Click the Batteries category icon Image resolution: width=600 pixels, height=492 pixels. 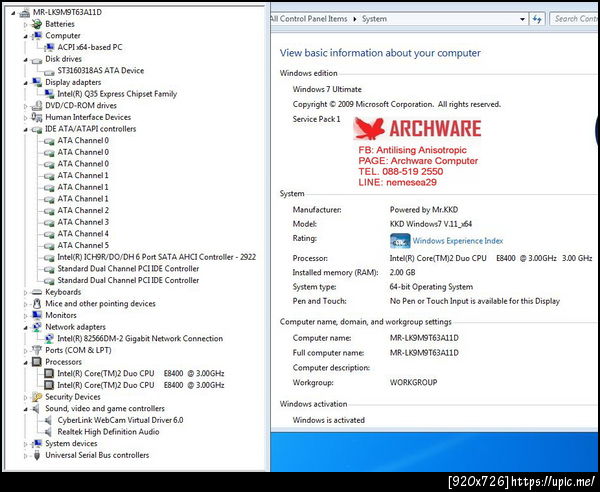pyautogui.click(x=37, y=24)
